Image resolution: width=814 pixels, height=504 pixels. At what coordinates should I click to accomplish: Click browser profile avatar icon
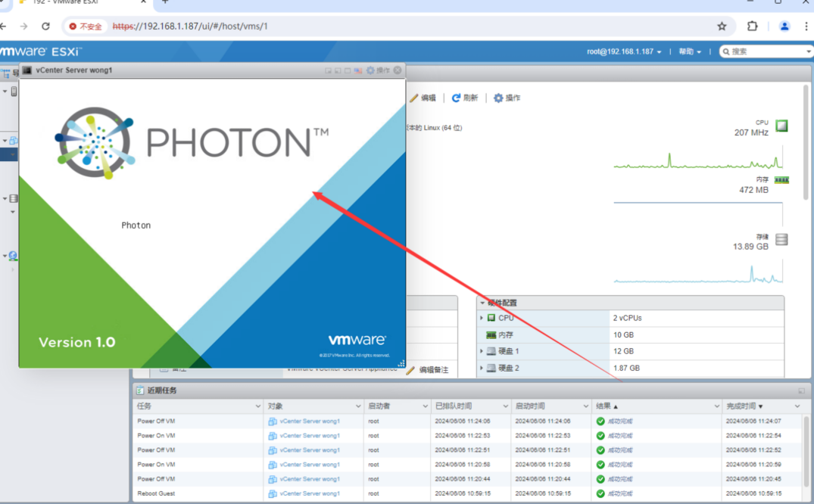click(x=784, y=26)
